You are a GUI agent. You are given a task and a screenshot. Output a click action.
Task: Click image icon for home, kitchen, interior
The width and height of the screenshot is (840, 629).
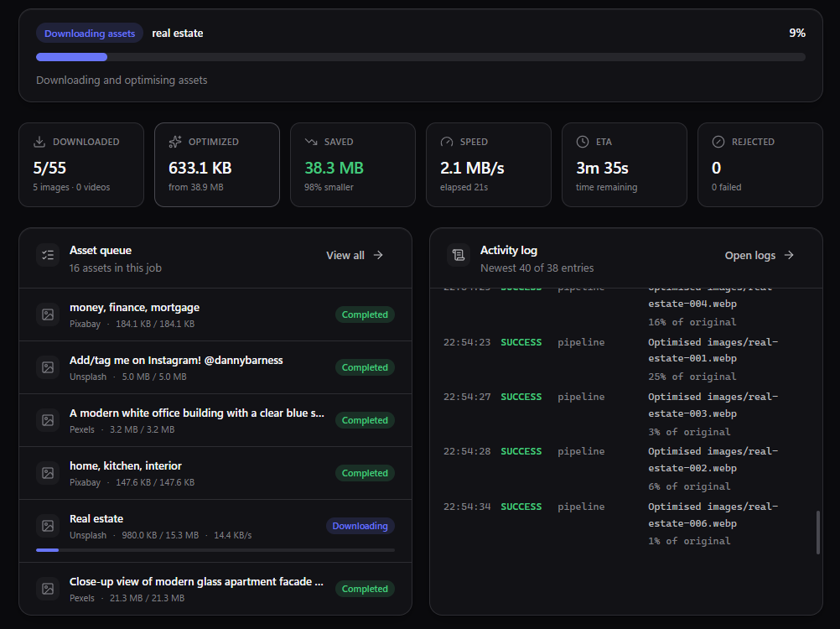click(x=48, y=473)
